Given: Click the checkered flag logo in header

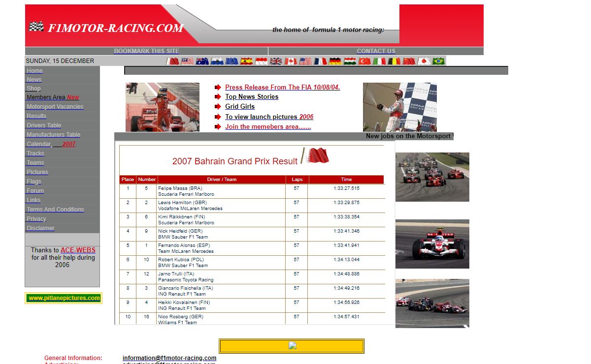Looking at the screenshot, I should pyautogui.click(x=36, y=27).
